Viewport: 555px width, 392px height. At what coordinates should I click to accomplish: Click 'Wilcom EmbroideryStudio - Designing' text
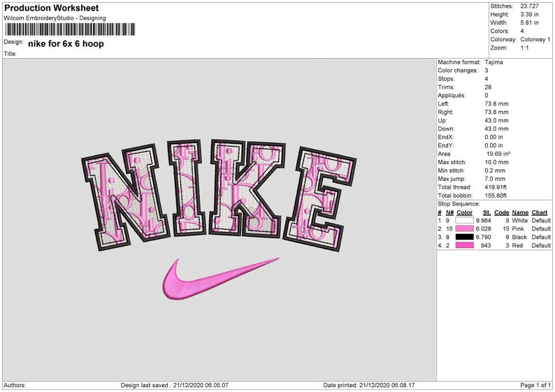55,18
